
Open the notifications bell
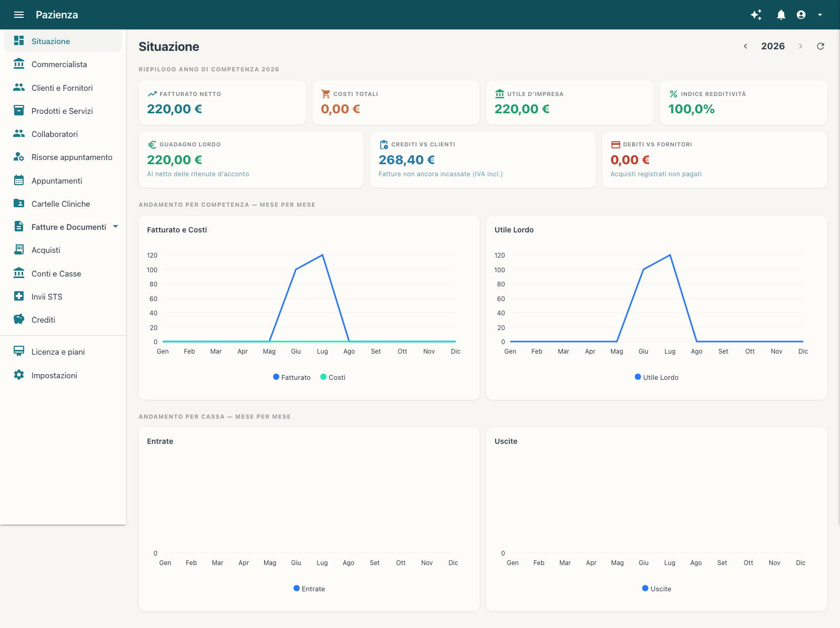[781, 15]
